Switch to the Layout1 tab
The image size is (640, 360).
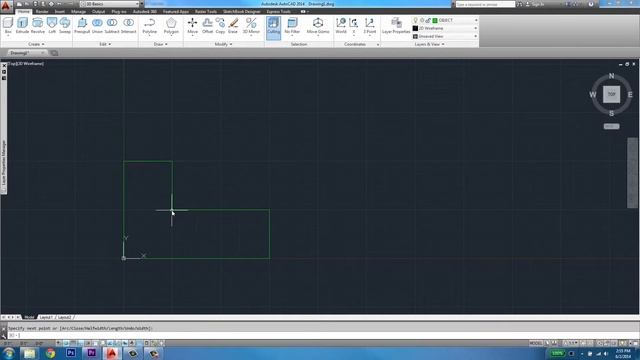[46, 317]
